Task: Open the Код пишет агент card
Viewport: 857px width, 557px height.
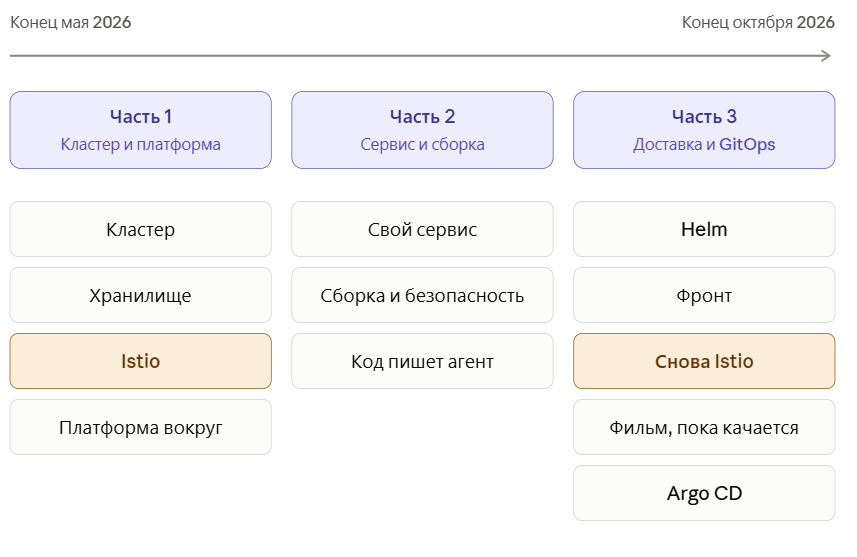Action: tap(422, 361)
